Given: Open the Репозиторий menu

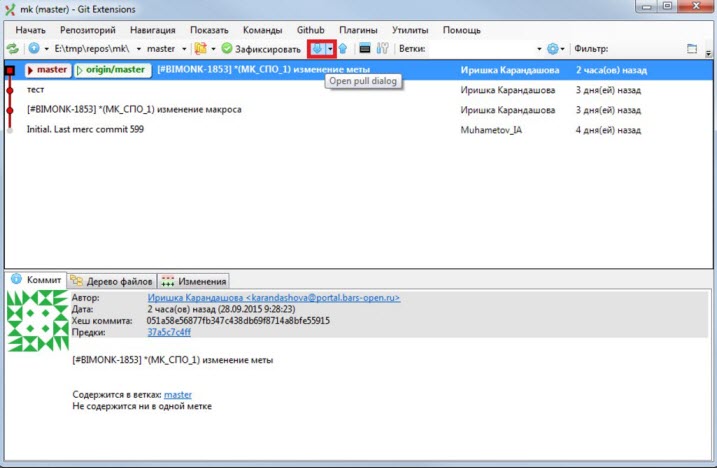Looking at the screenshot, I should (x=88, y=30).
